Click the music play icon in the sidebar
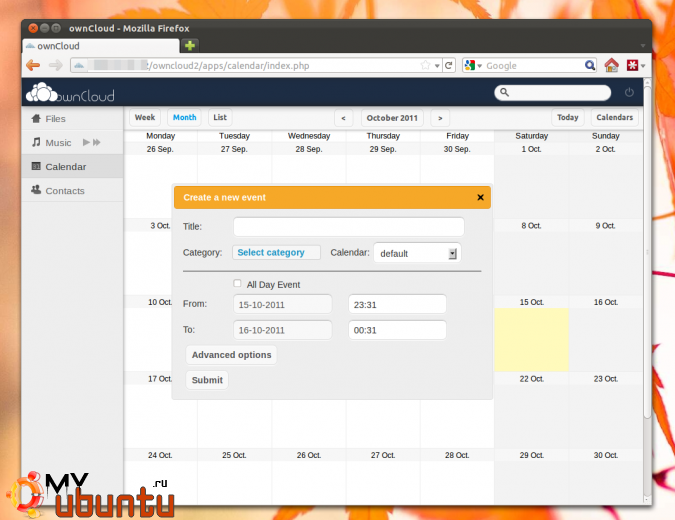Screen dimensions: 675x520 (x=87, y=142)
